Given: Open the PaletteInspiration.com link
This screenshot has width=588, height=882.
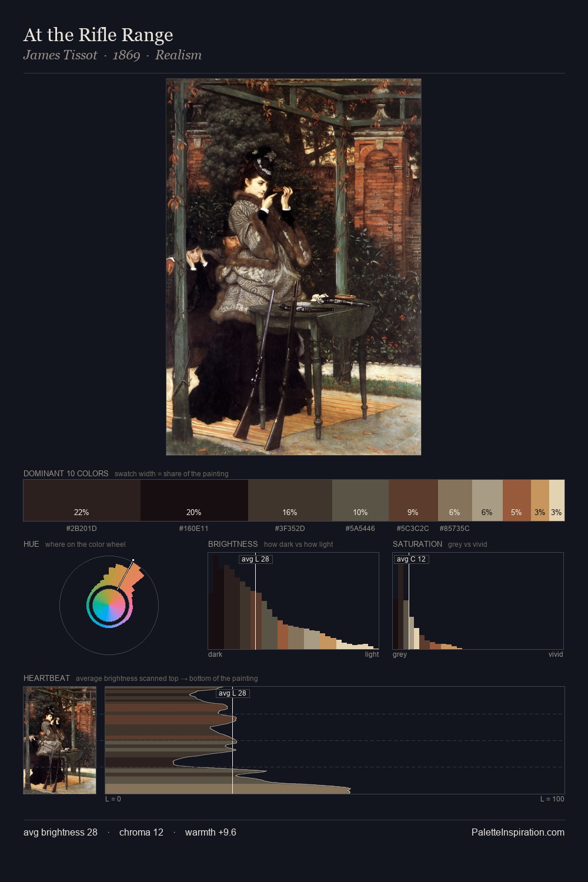Looking at the screenshot, I should click(x=518, y=832).
